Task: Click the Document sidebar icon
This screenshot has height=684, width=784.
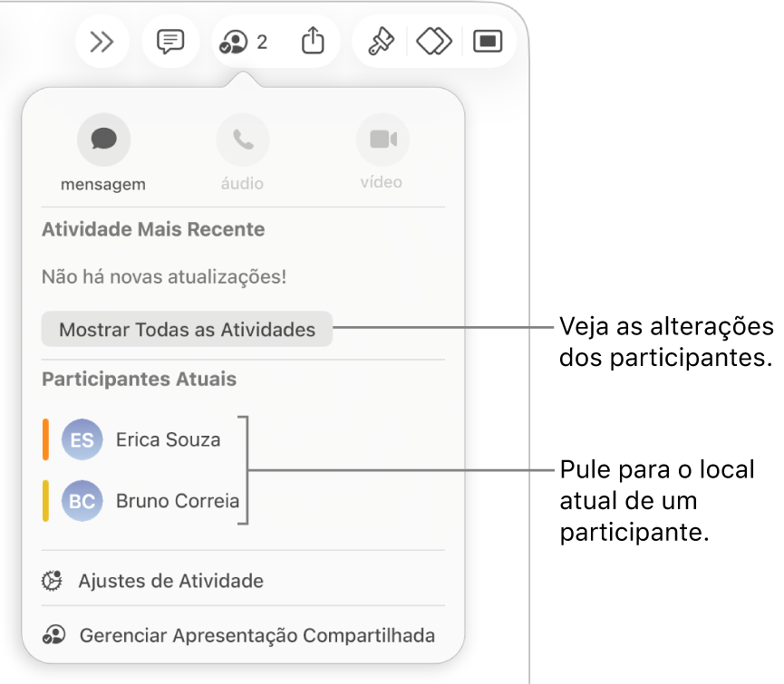Action: pos(488,42)
